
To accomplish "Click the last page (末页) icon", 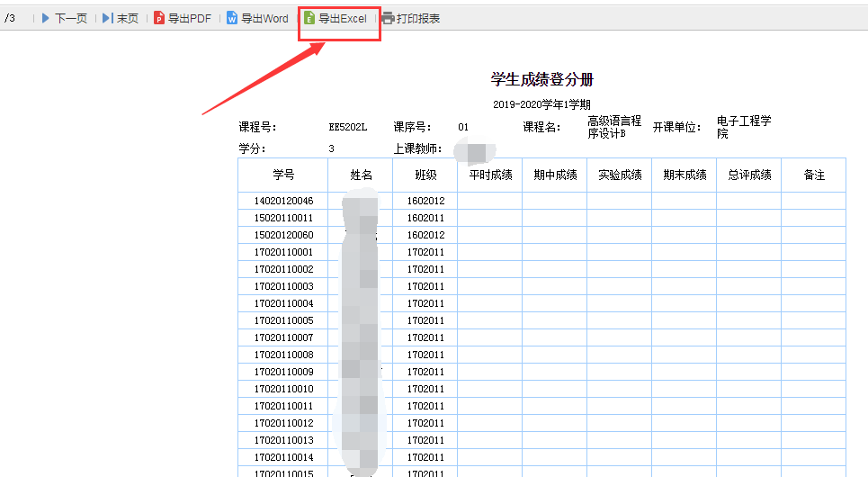I will tap(107, 18).
